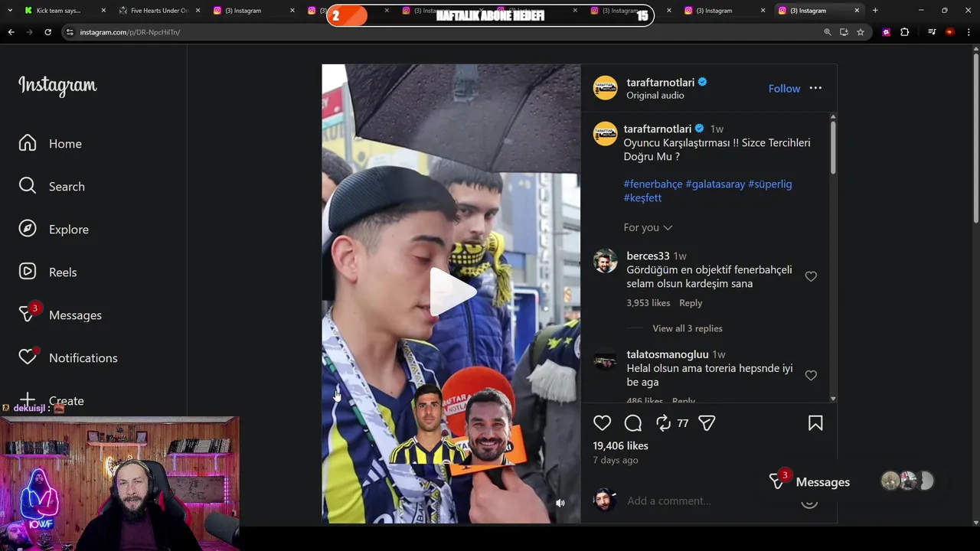
Task: Follow the taraftarnotlari account
Action: pyautogui.click(x=784, y=89)
